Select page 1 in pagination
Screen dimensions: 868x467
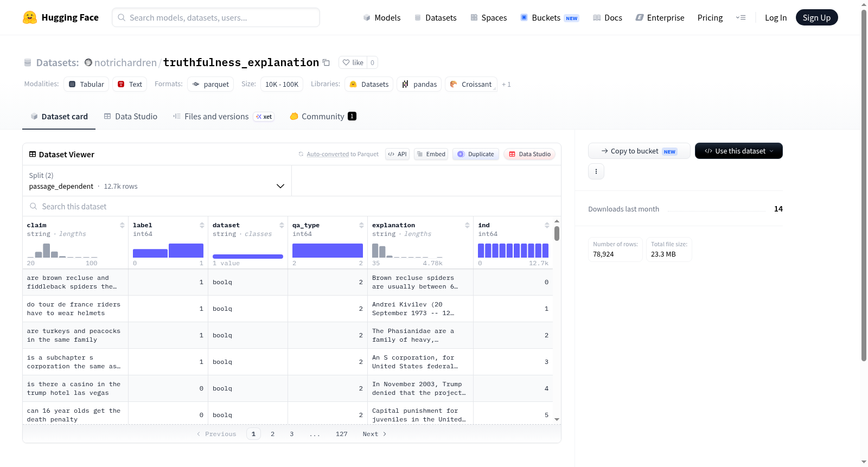[x=253, y=434]
